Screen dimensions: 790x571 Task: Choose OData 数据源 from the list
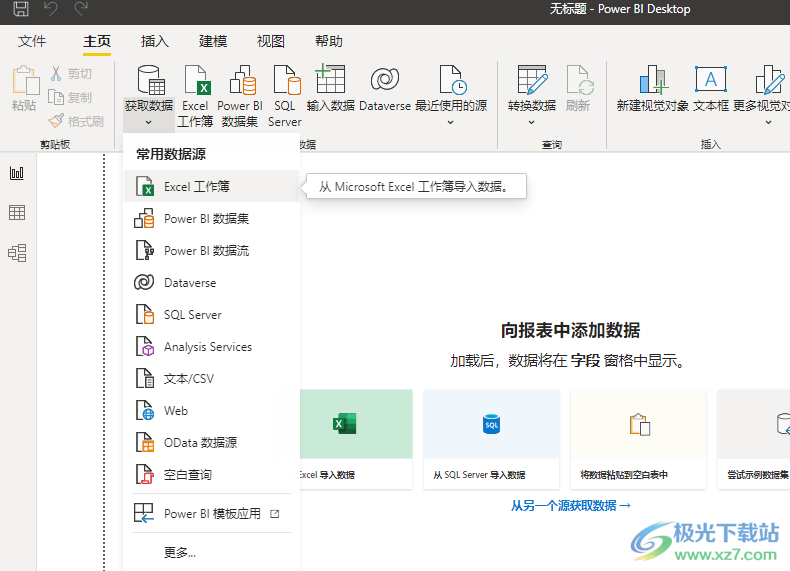(x=211, y=442)
